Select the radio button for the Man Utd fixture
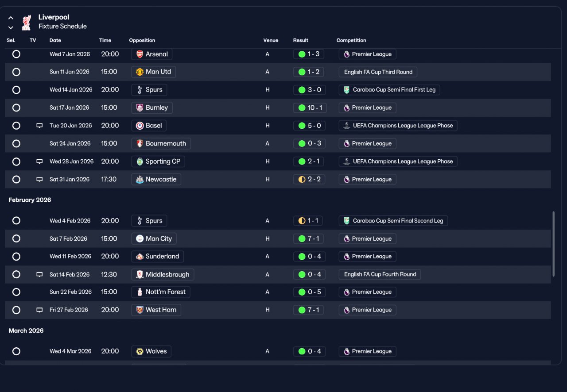The image size is (567, 392). point(16,72)
